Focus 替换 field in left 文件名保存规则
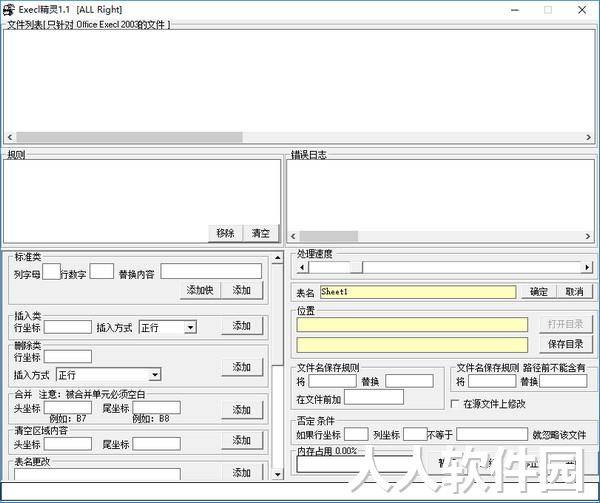 tap(409, 381)
